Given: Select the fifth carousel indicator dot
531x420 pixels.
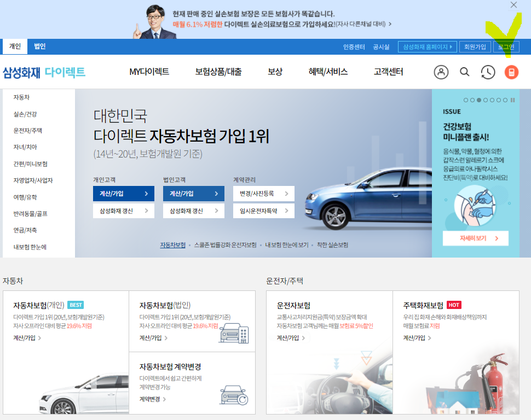Looking at the screenshot, I should [x=492, y=100].
